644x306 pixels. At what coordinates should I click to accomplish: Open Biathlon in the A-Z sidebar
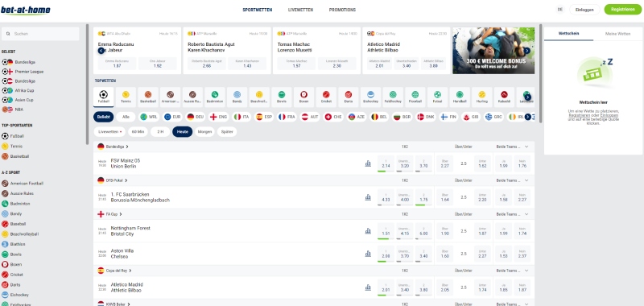pyautogui.click(x=14, y=244)
